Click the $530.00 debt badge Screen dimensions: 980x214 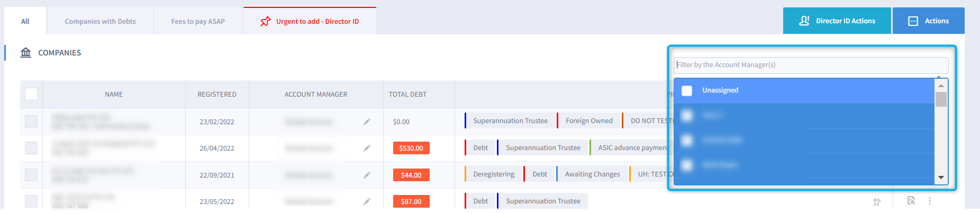411,148
